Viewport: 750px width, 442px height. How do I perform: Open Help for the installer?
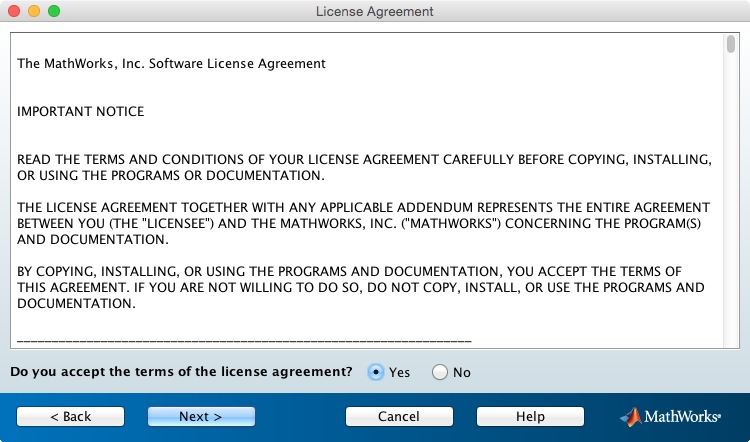[x=530, y=416]
